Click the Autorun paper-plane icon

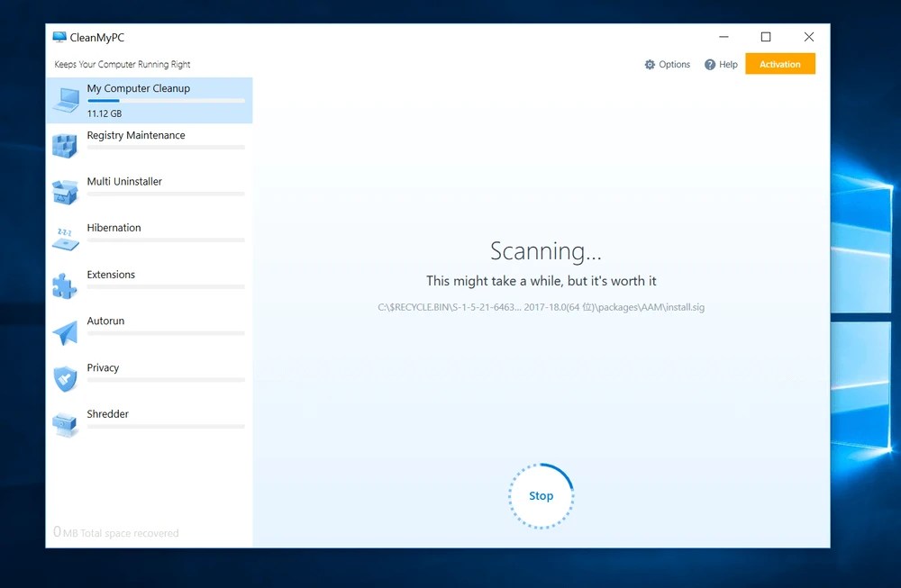[x=65, y=330]
